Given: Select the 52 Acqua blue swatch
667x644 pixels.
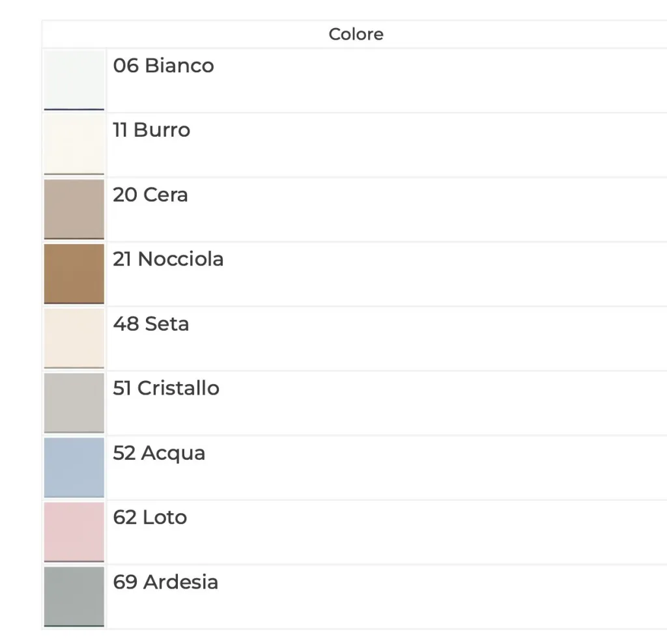Looking at the screenshot, I should (x=74, y=468).
